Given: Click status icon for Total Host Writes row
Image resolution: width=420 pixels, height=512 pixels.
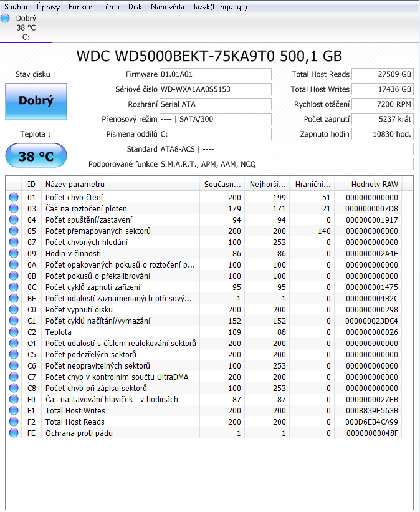Looking at the screenshot, I should coord(14,410).
